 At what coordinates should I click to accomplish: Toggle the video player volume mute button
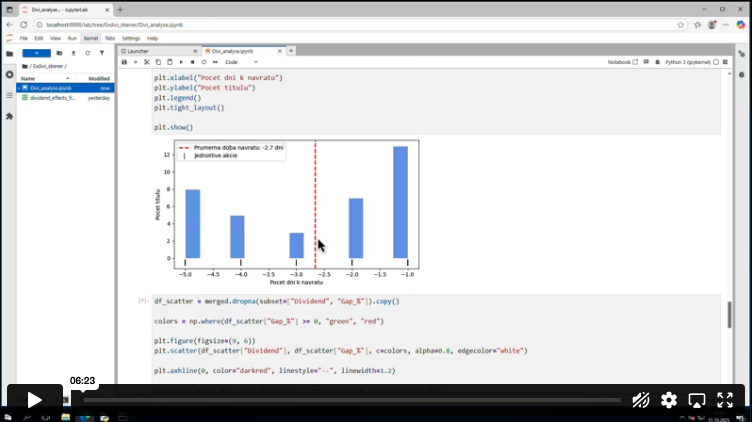pos(641,400)
